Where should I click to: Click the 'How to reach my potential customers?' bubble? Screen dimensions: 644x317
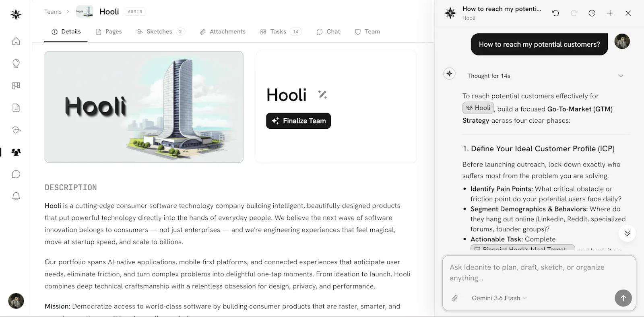click(539, 44)
